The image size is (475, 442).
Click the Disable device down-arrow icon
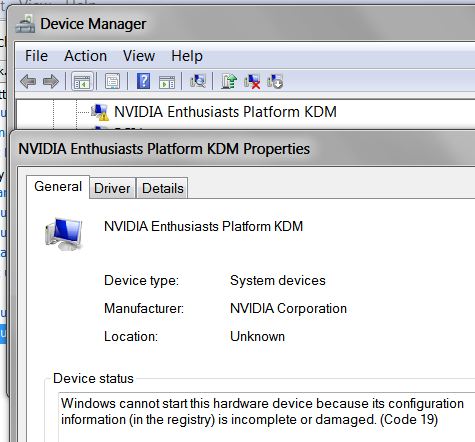tap(275, 81)
